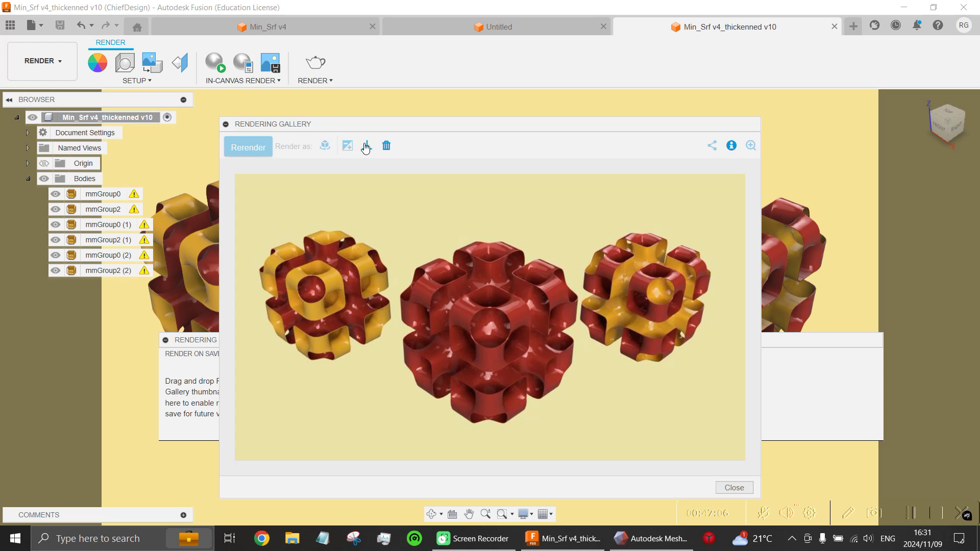Click the Decal tool icon
The height and width of the screenshot is (551, 980).
point(152,63)
